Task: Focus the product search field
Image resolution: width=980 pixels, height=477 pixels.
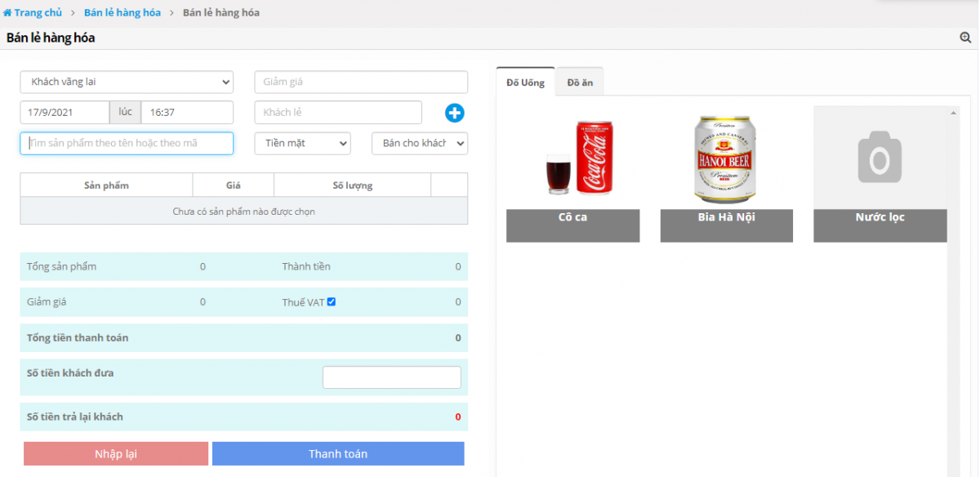Action: pos(127,143)
